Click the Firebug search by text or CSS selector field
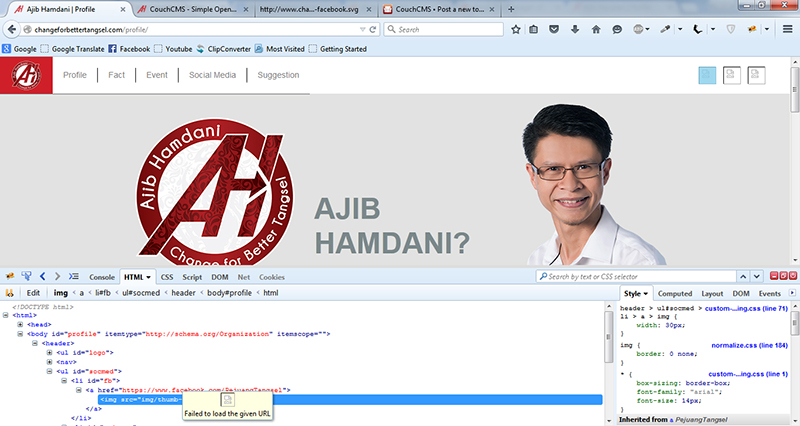This screenshot has height=426, width=800. (636, 276)
